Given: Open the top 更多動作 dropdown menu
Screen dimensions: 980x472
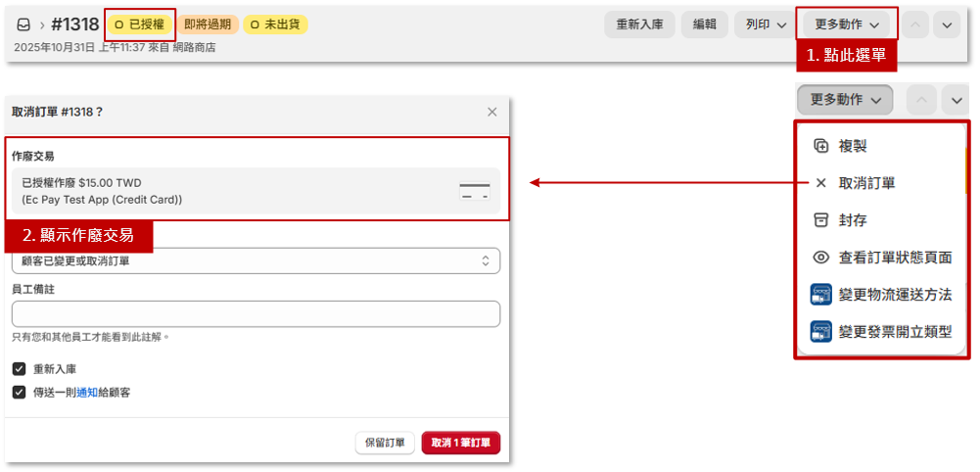Looking at the screenshot, I should pos(847,24).
